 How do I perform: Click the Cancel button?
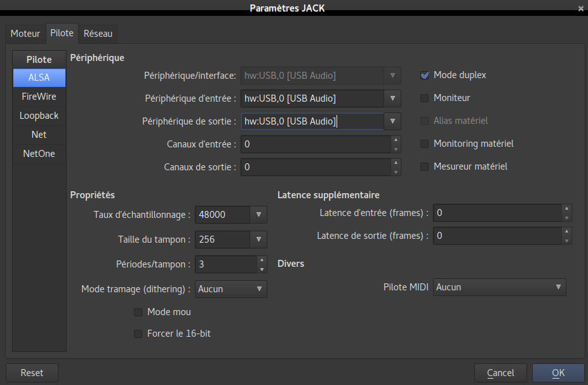pos(500,373)
